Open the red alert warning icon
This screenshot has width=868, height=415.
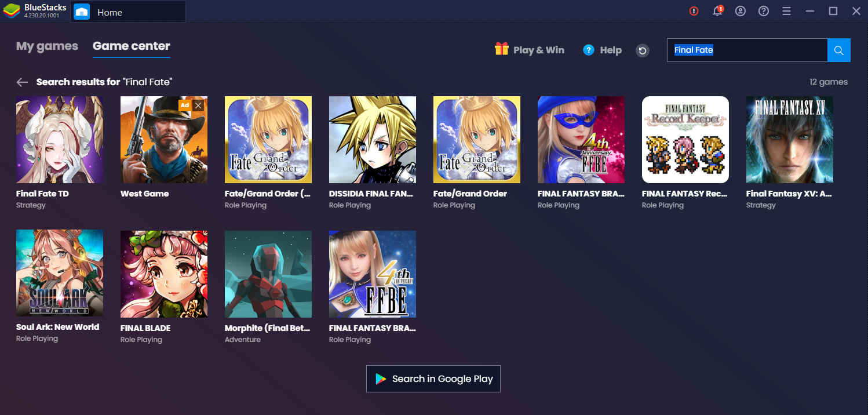(694, 11)
